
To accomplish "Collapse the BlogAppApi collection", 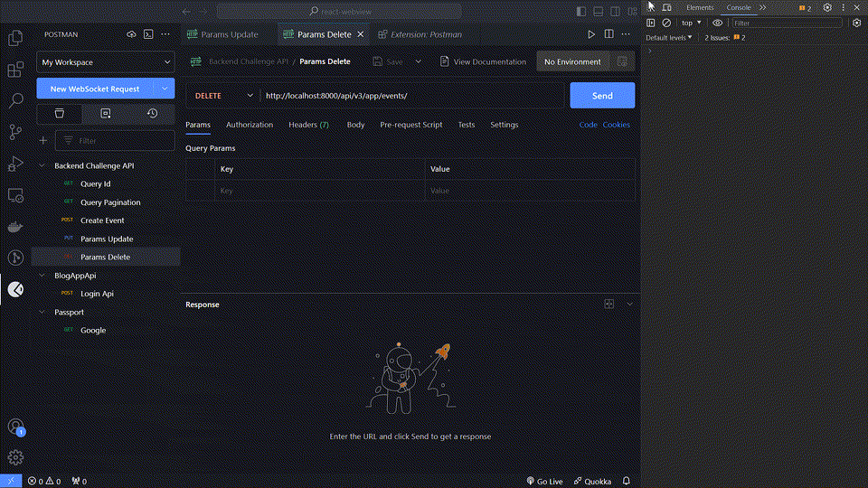I will (x=42, y=275).
